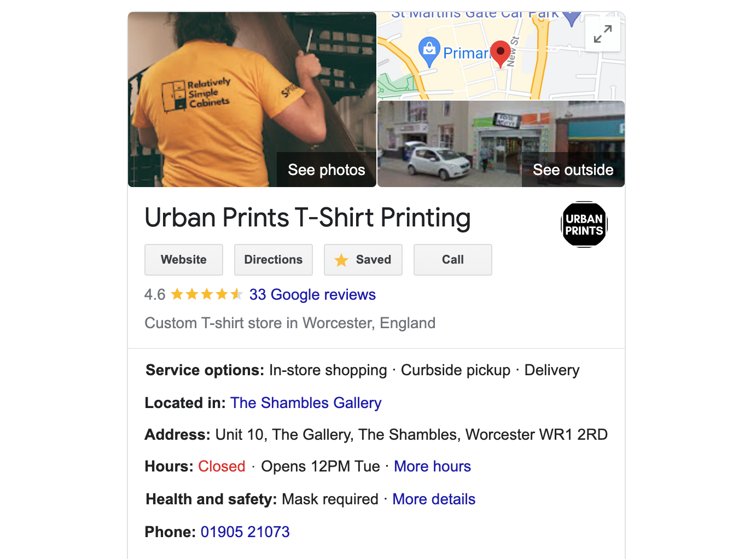The image size is (756, 559).
Task: Open the Website button
Action: click(x=184, y=260)
